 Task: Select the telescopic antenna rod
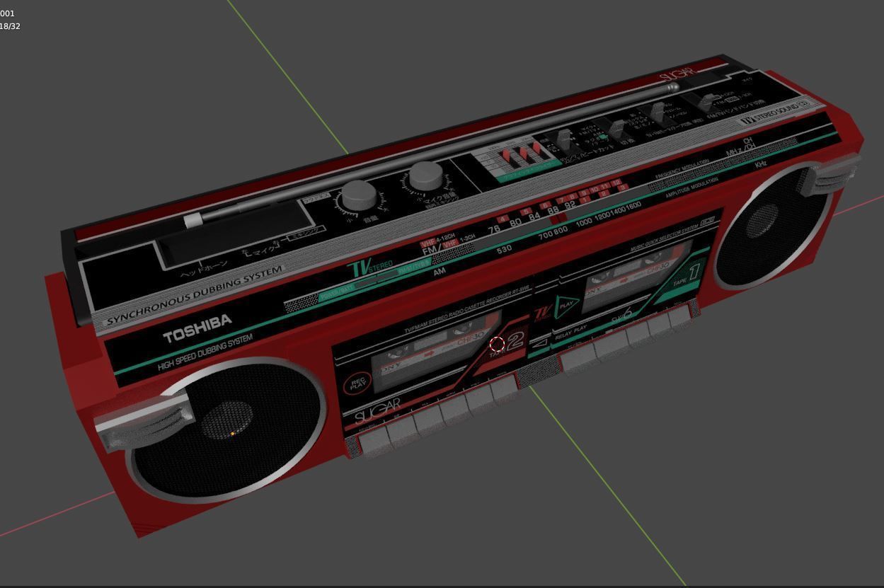(432, 154)
